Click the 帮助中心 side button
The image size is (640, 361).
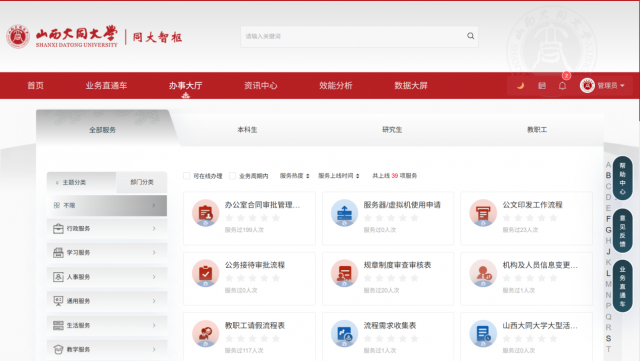pos(622,178)
